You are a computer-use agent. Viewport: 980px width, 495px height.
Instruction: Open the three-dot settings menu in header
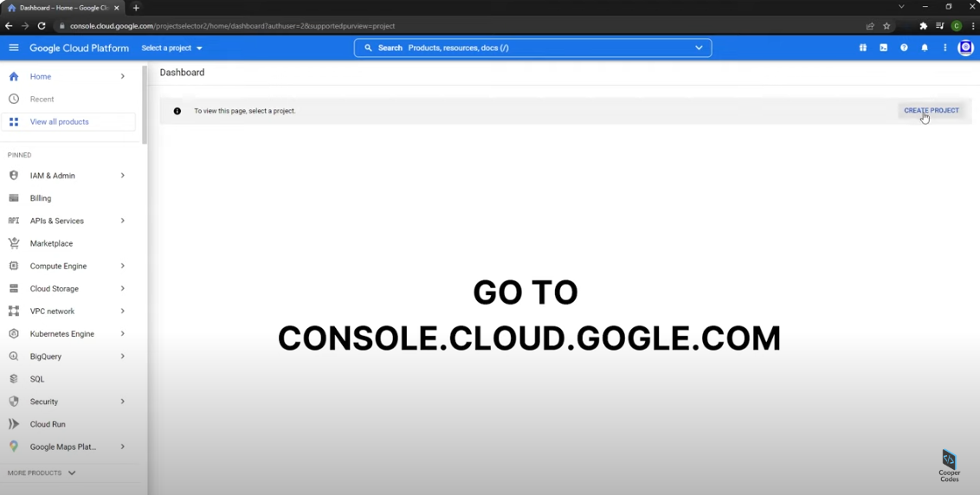945,48
